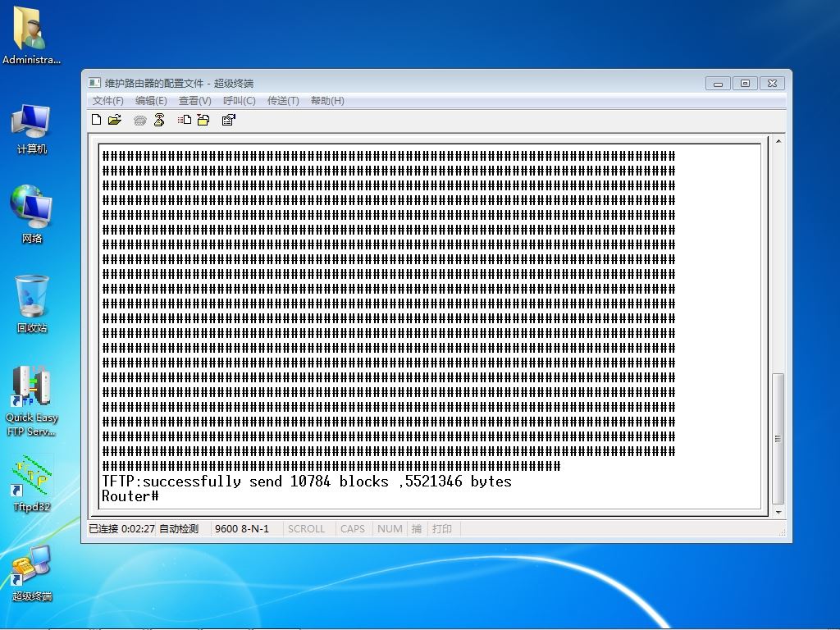Click the SCROLL status indicator
The image size is (840, 630).
click(x=307, y=529)
